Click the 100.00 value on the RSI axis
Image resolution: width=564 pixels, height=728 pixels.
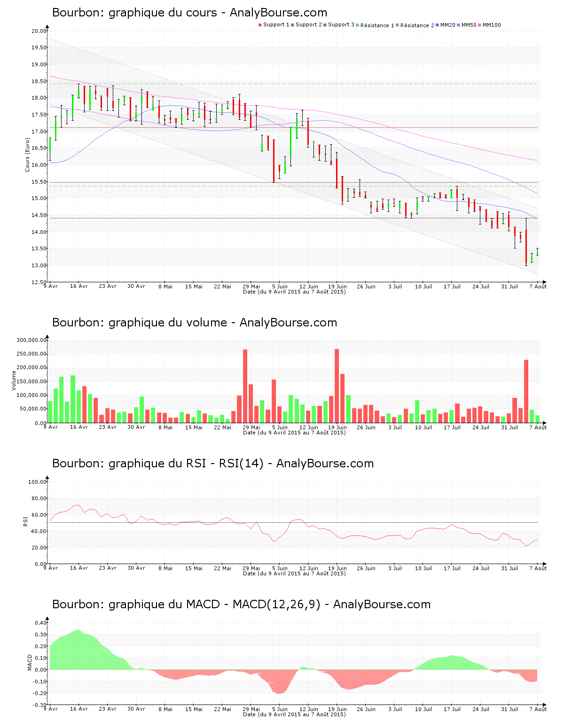[38, 482]
